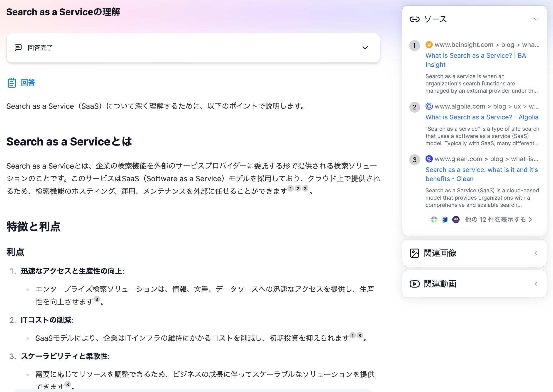Click the 関連画像 panel title

440,253
